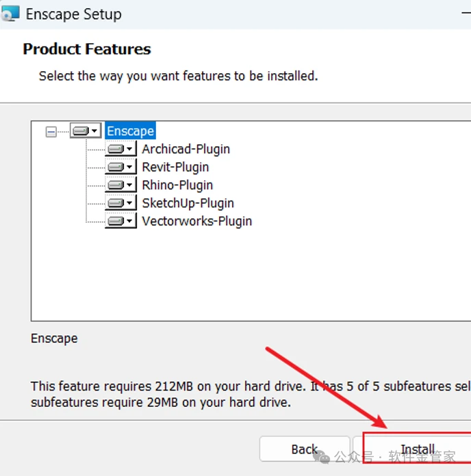Click the "Product Features" heading
Viewport: 471px width, 476px height.
click(x=87, y=49)
